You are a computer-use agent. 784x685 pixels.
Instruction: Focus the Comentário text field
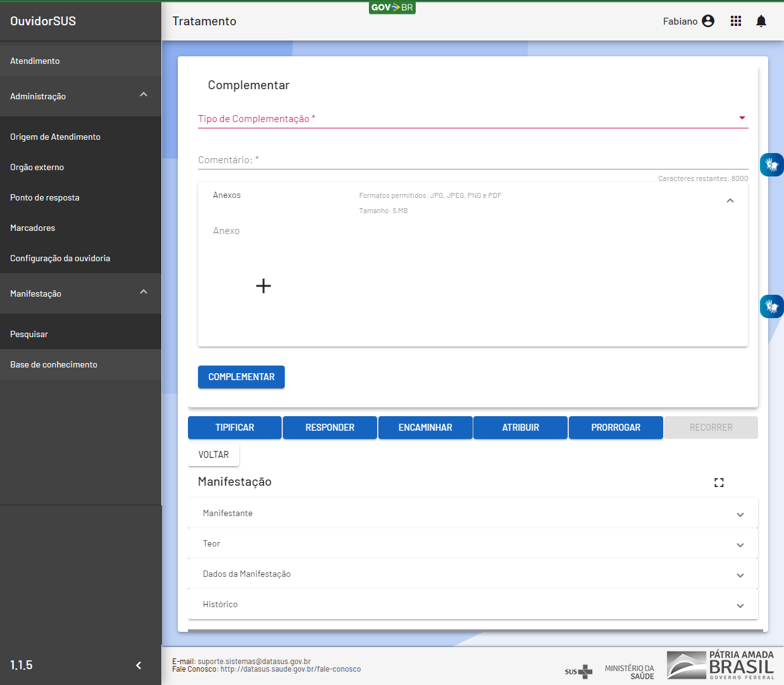pos(473,160)
